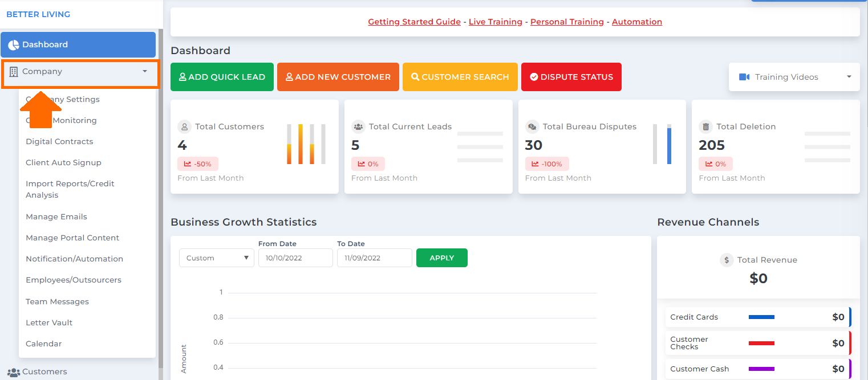Click the Credit Cards revenue bar
The image size is (868, 380).
761,317
